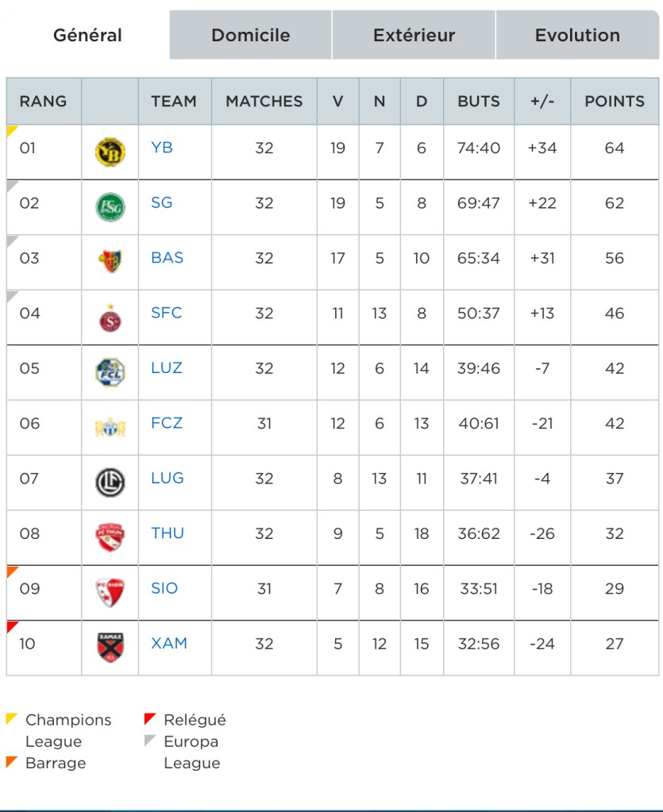Open the YB team link
The width and height of the screenshot is (663, 812).
click(162, 148)
